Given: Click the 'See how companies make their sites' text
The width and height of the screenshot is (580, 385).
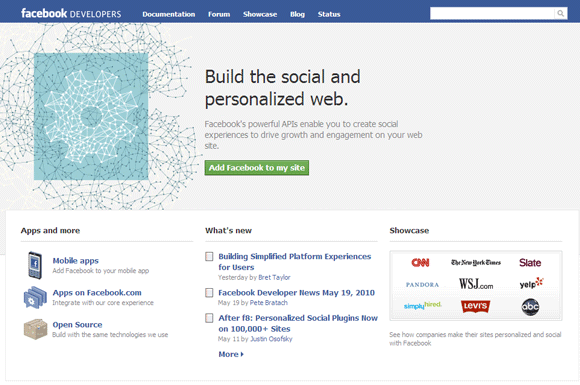Looking at the screenshot, I should [x=475, y=339].
